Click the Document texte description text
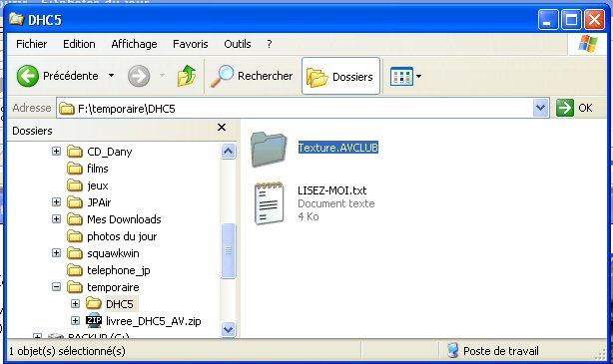 pyautogui.click(x=336, y=203)
